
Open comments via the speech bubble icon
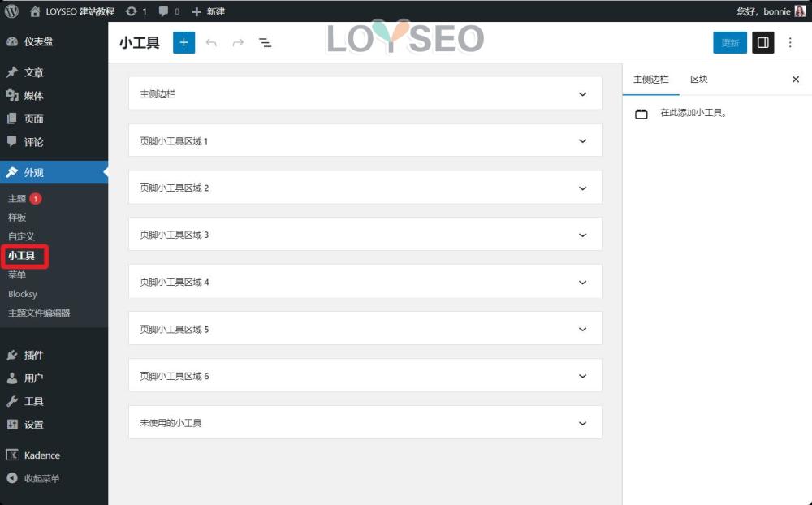pyautogui.click(x=165, y=11)
